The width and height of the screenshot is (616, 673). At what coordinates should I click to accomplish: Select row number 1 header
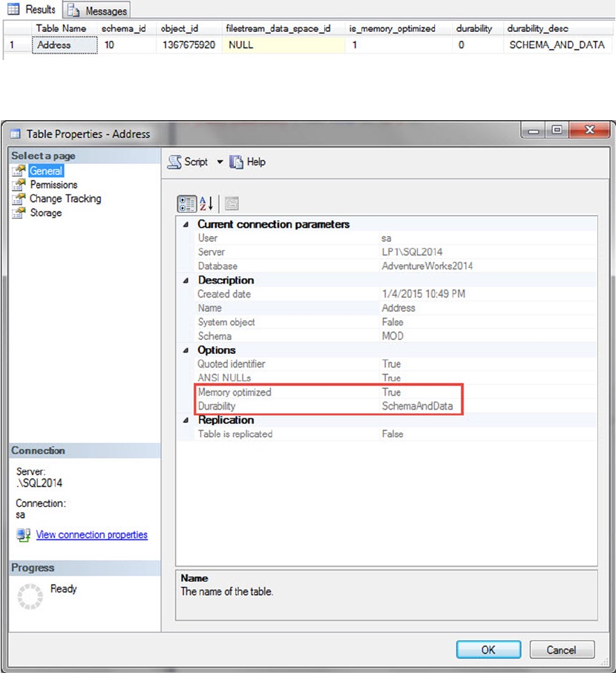tap(17, 45)
